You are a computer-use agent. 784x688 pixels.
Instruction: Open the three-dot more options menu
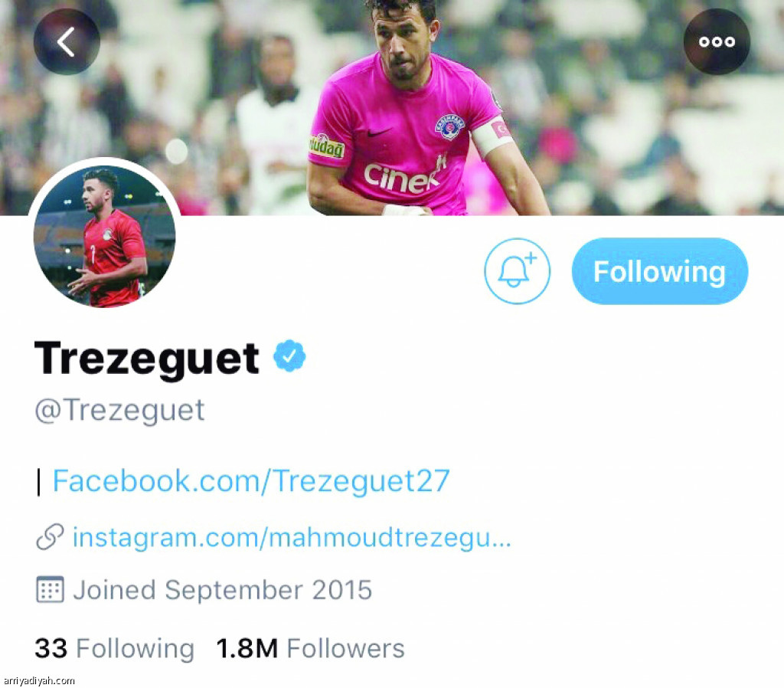[717, 41]
